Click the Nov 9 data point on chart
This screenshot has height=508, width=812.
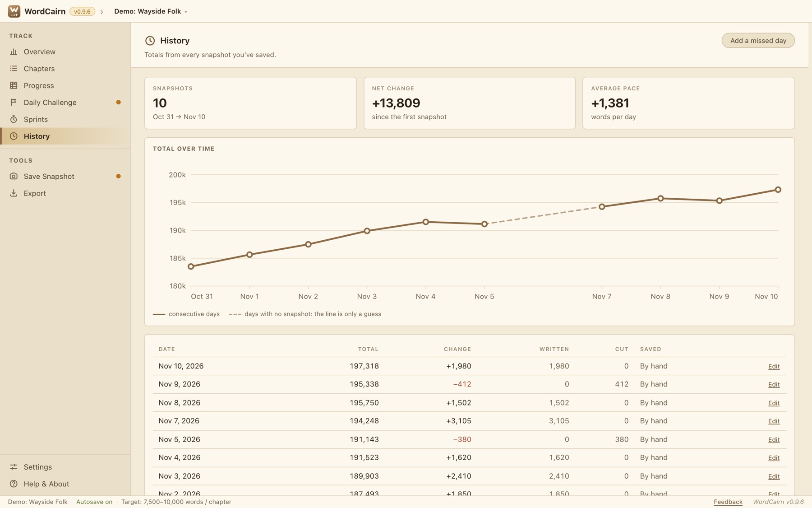point(719,200)
